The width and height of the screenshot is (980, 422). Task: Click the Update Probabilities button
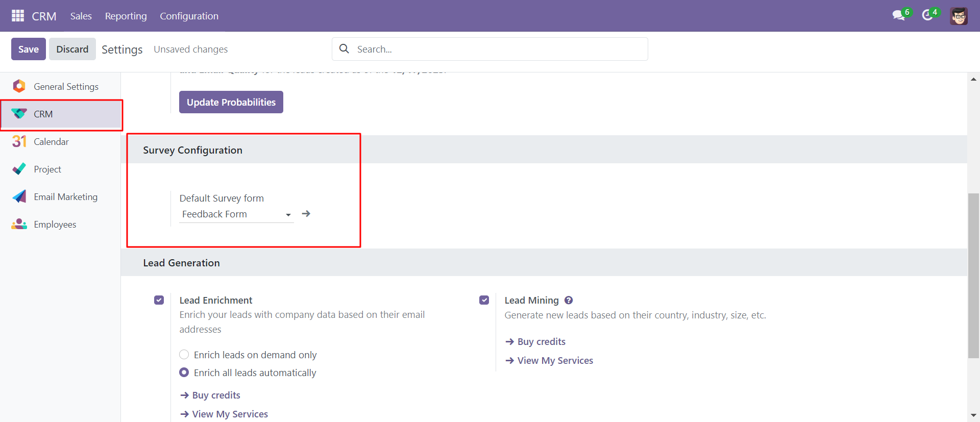click(231, 102)
